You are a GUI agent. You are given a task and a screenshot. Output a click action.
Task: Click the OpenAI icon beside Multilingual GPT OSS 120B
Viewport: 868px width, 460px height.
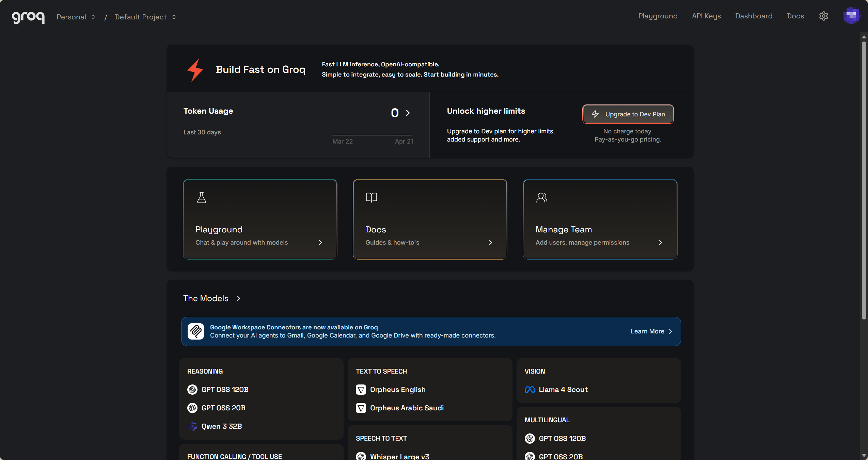(530, 439)
